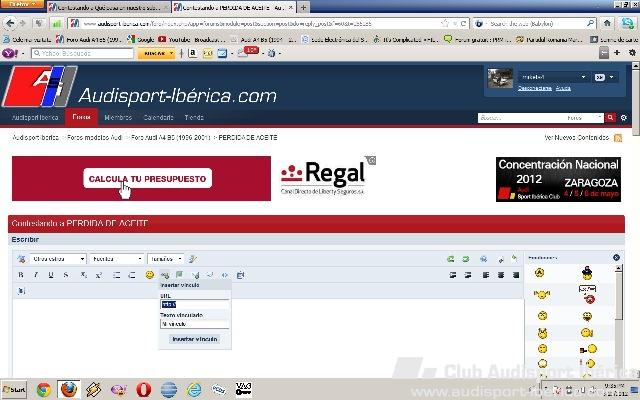
Task: Open a new browser tab
Action: [x=303, y=7]
